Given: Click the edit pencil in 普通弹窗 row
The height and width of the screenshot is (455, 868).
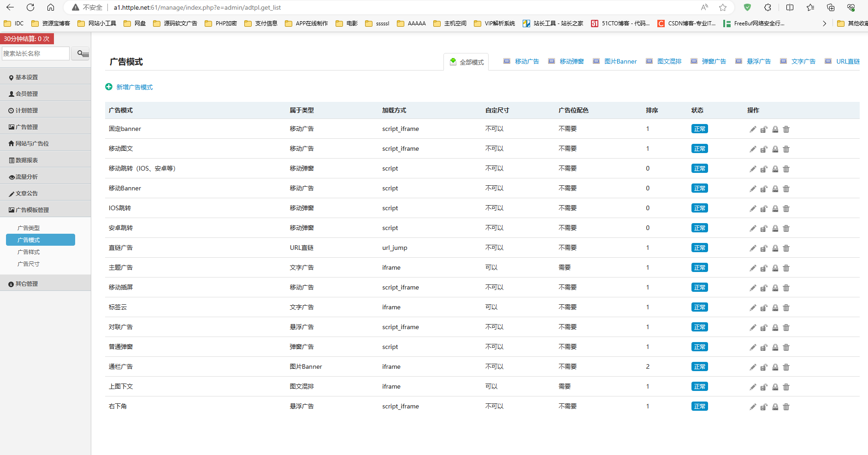Looking at the screenshot, I should point(753,348).
